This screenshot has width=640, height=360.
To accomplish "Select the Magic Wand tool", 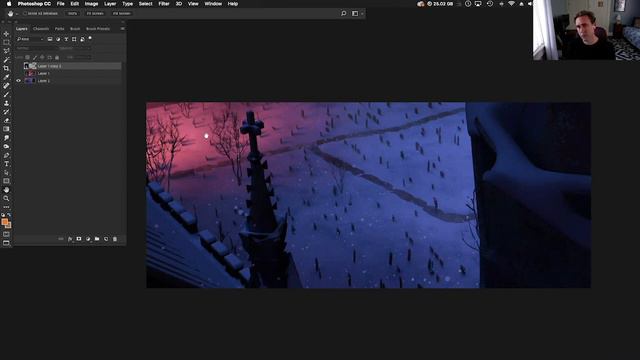I will tap(6, 60).
